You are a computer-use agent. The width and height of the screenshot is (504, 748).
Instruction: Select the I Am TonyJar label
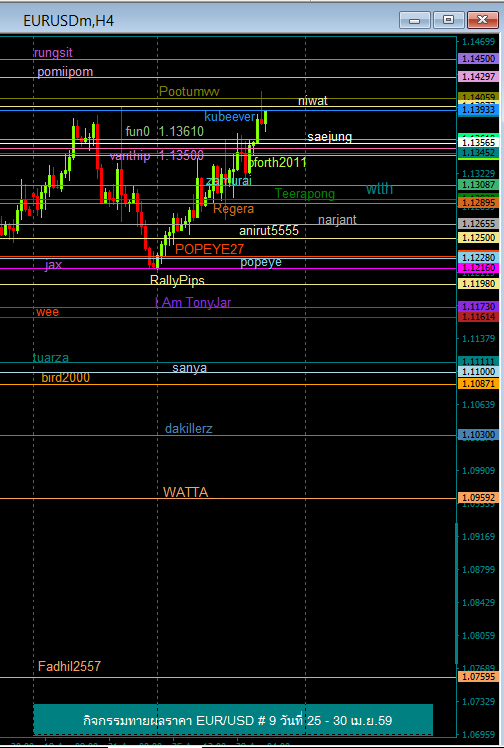(x=193, y=302)
